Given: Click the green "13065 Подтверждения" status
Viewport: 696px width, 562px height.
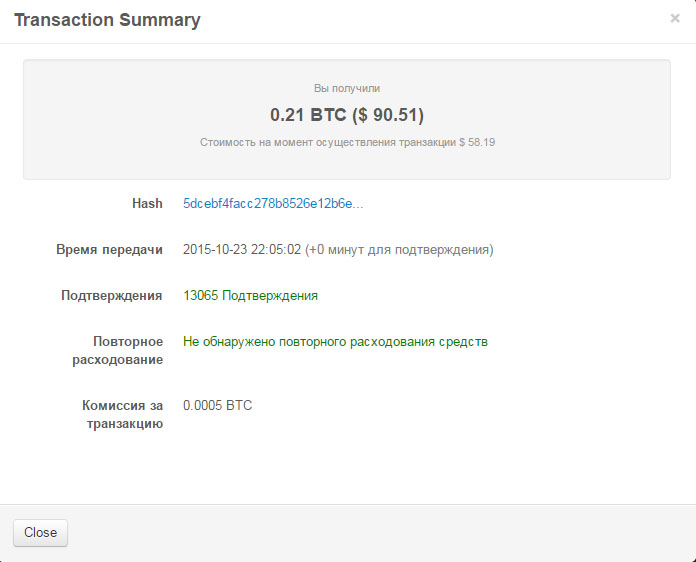Looking at the screenshot, I should (x=250, y=296).
